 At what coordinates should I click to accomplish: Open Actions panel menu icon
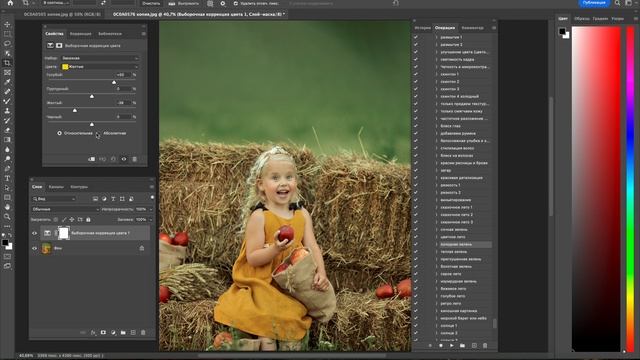pyautogui.click(x=494, y=28)
